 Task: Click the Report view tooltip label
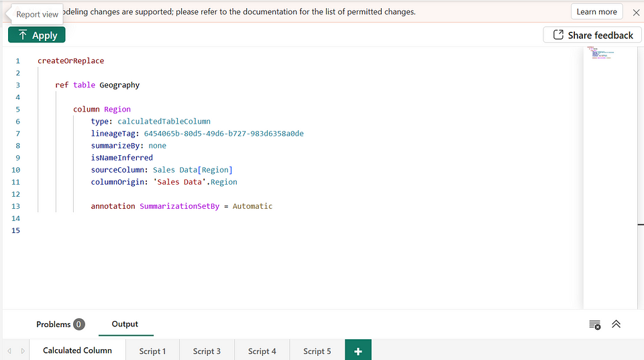click(37, 14)
